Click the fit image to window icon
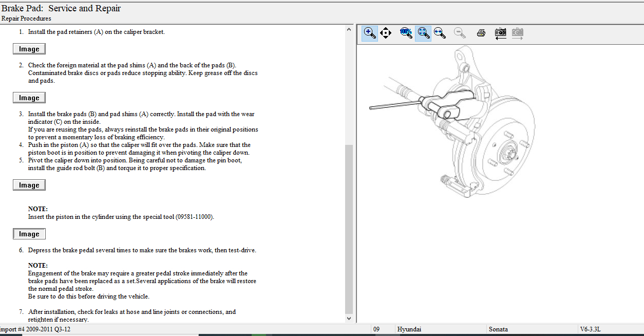644x336 pixels. tap(423, 33)
